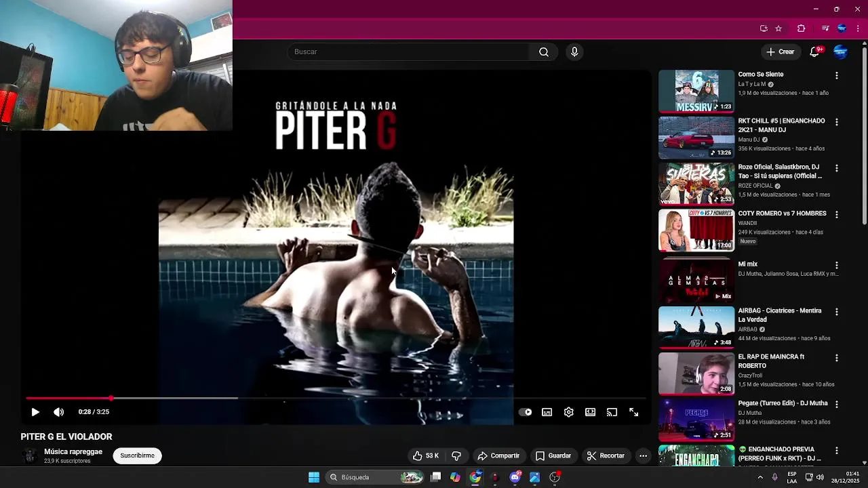Open Pegate (Turreo Edit) video title

coord(783,403)
